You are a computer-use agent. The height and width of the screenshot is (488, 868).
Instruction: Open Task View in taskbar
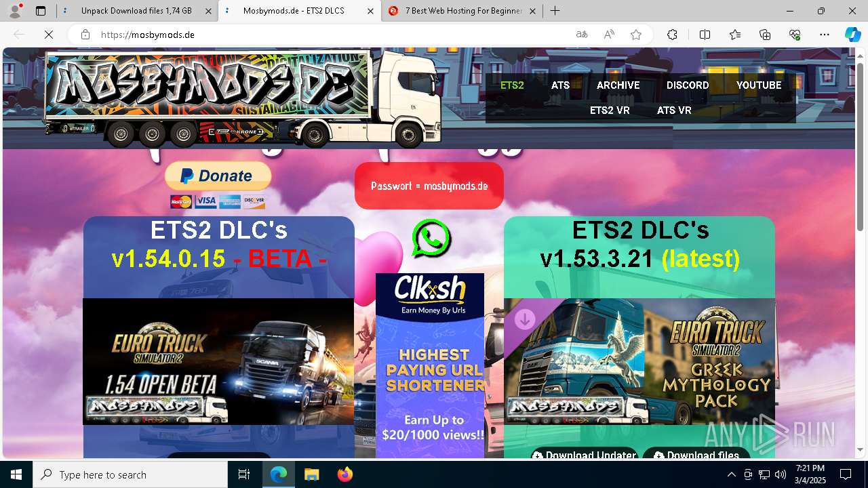(x=244, y=474)
